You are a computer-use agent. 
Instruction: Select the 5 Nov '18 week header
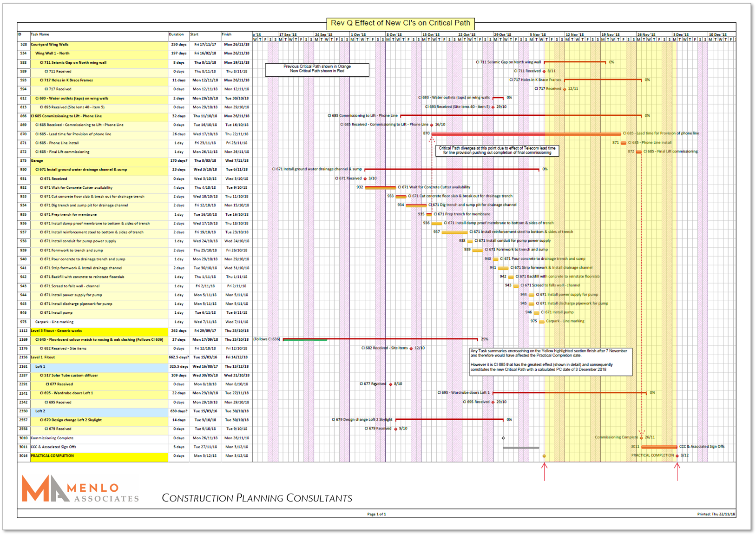(x=538, y=34)
